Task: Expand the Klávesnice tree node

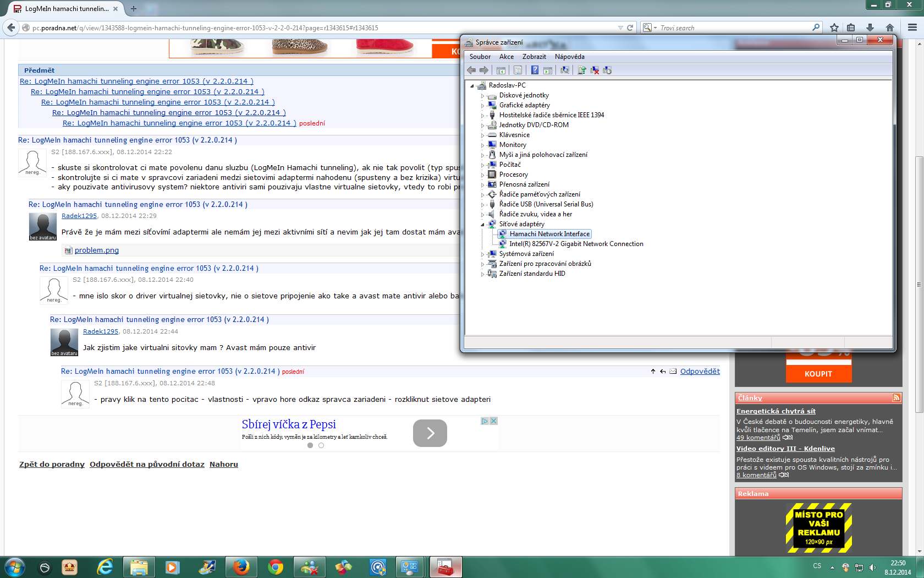Action: click(x=483, y=135)
